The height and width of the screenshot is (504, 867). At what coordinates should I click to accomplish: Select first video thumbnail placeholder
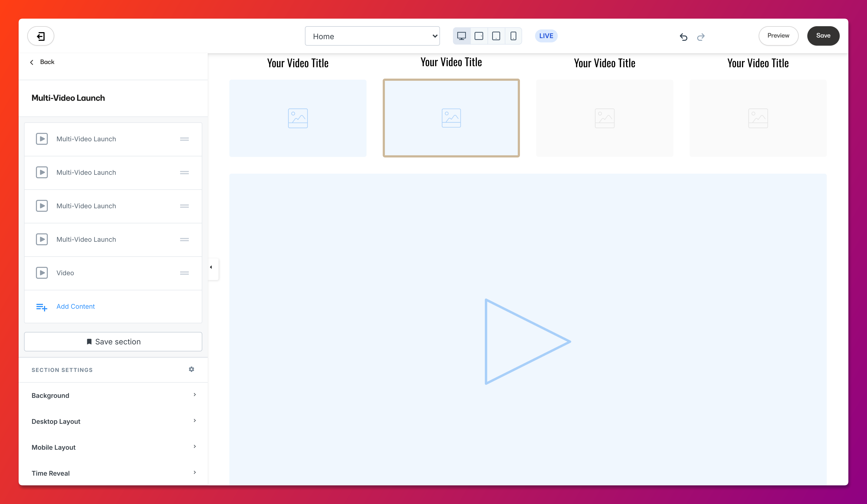click(298, 118)
